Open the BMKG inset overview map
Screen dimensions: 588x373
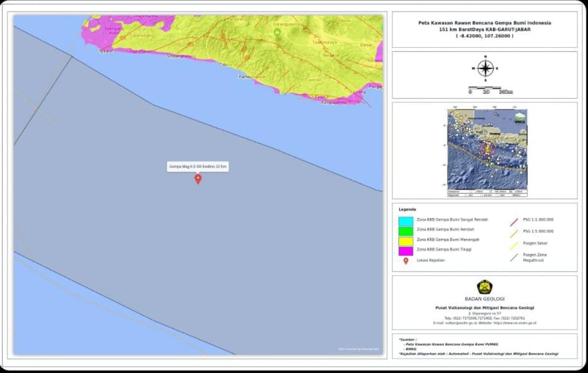487,152
